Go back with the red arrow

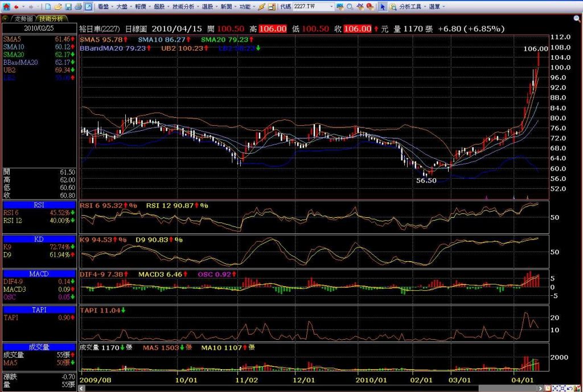point(16,7)
